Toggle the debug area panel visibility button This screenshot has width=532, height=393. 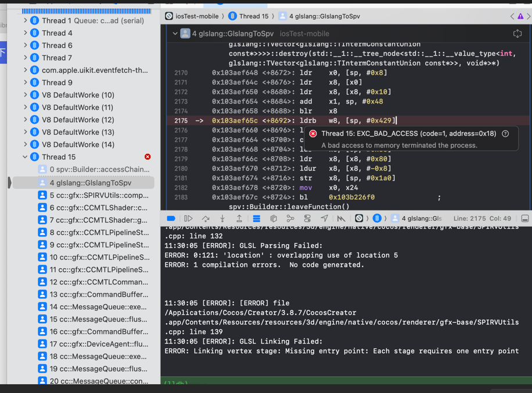point(525,219)
